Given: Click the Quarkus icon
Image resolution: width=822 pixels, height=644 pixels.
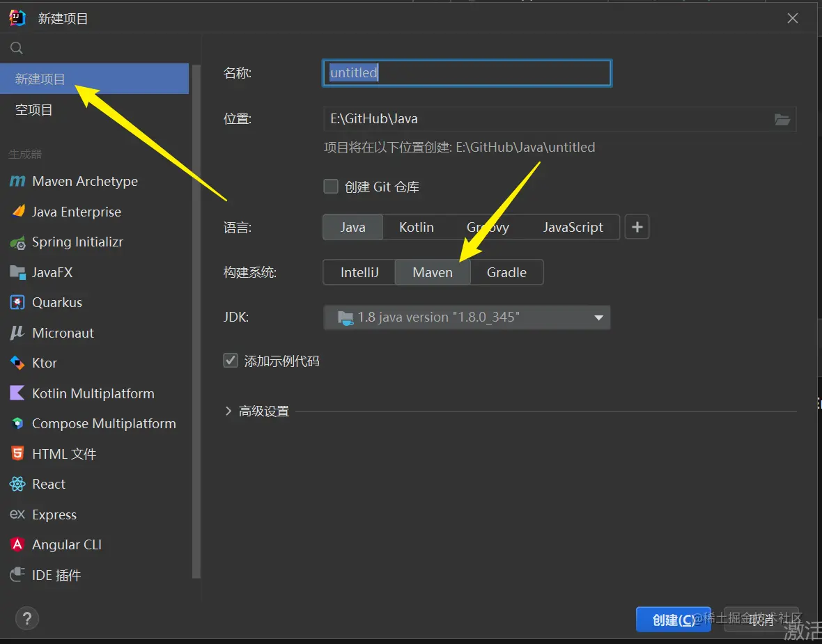Looking at the screenshot, I should point(17,303).
